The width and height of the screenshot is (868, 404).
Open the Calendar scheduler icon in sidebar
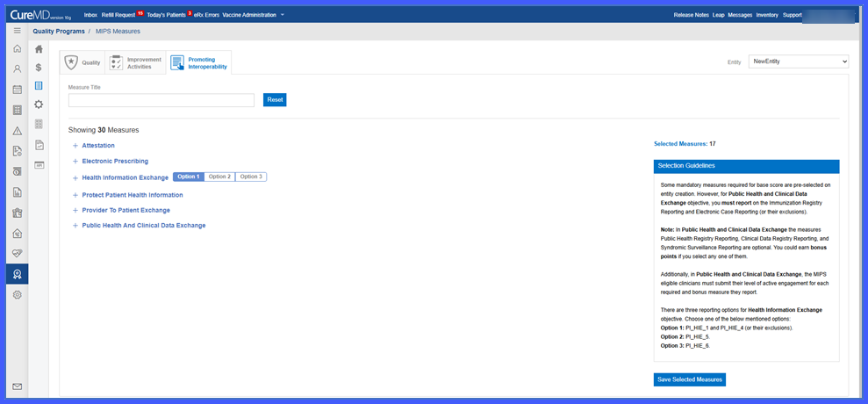click(x=18, y=90)
